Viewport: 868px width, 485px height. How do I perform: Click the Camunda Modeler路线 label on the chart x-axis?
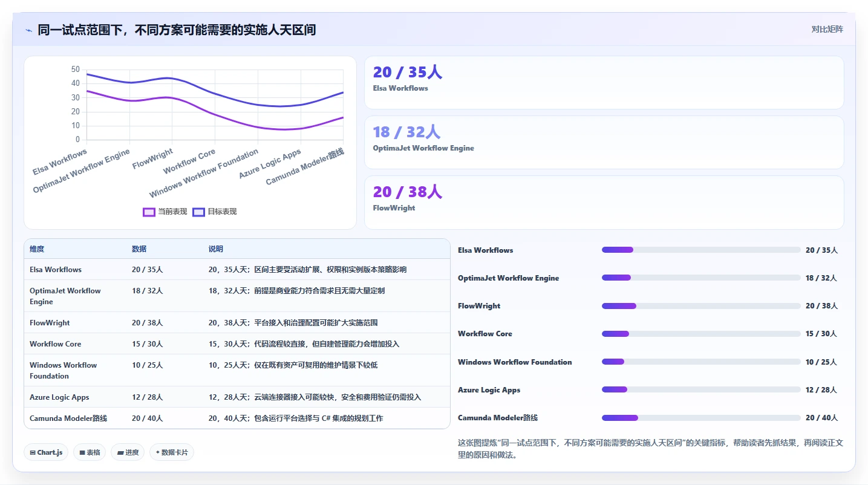(x=305, y=166)
